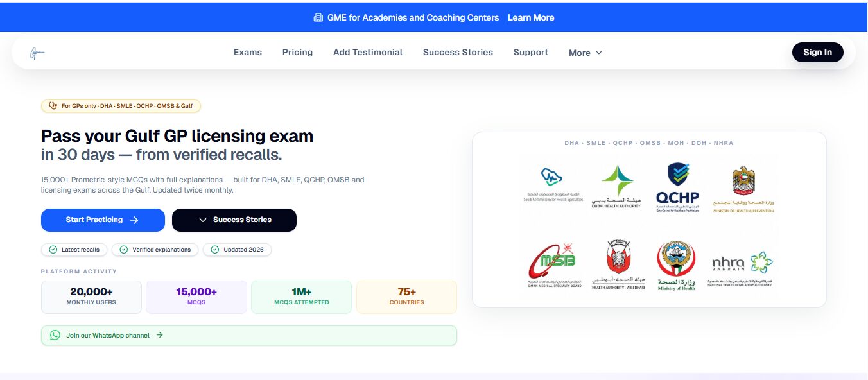Viewport: 868px width, 380px height.
Task: Click the Updated 2026 pill
Action: tap(237, 250)
